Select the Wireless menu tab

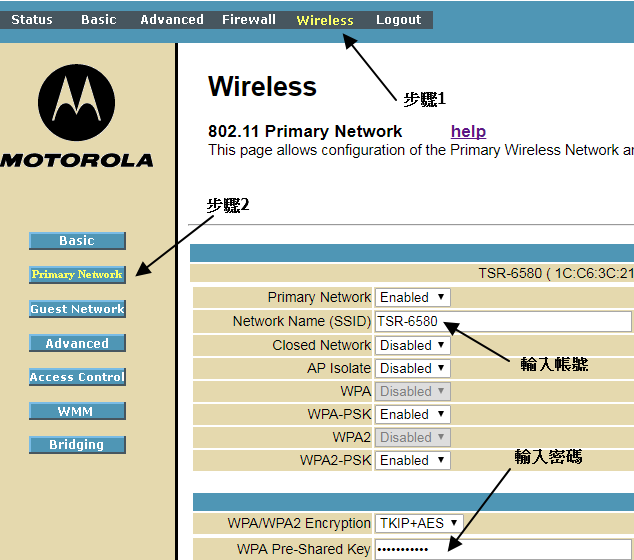pos(325,20)
